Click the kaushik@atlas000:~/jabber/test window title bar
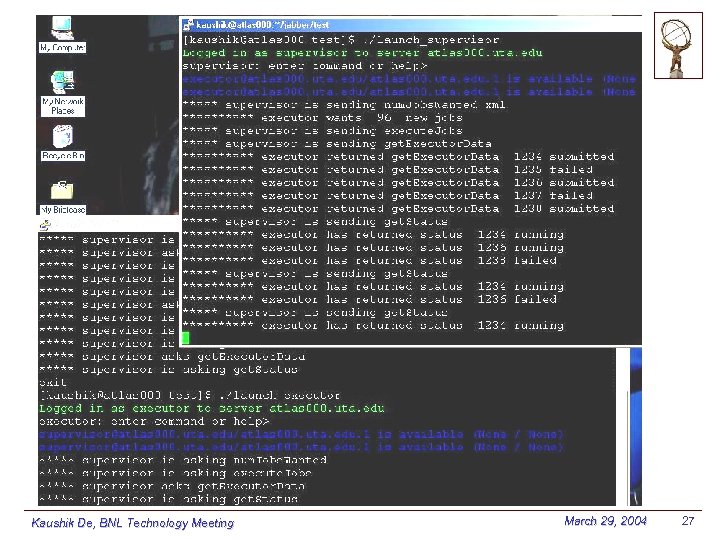Screen dimensions: 720x540 tap(411, 25)
